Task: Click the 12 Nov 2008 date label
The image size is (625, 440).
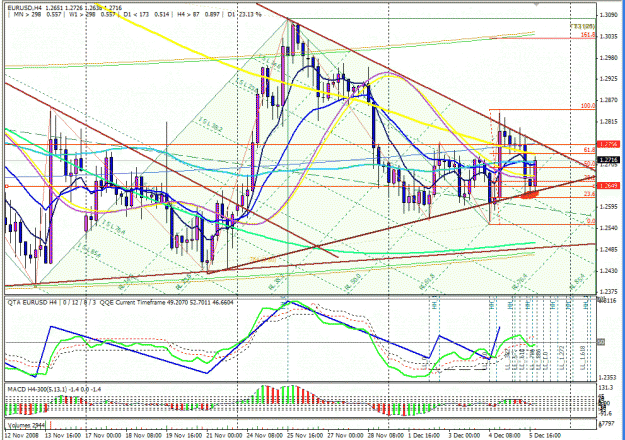Action: pos(21,436)
